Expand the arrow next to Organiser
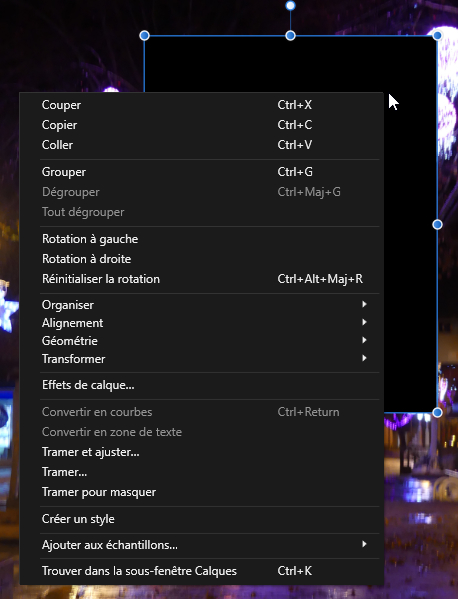 point(364,304)
